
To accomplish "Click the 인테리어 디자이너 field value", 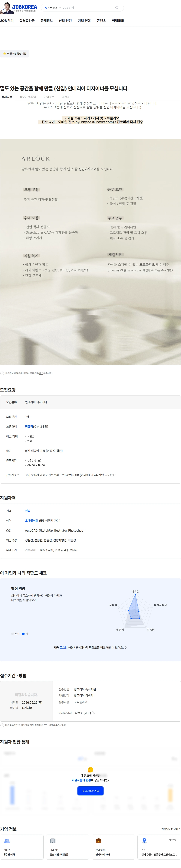I will tap(36, 402).
